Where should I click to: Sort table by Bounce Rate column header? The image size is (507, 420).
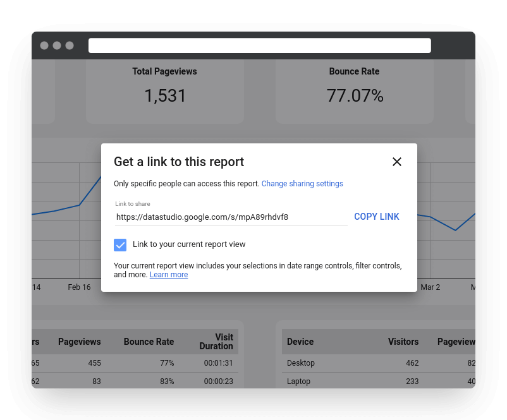click(149, 342)
